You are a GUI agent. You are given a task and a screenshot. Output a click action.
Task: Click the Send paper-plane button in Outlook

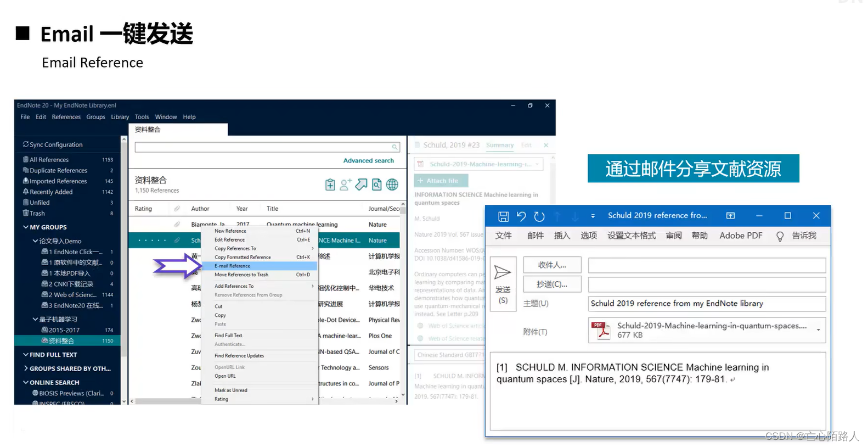coord(503,284)
